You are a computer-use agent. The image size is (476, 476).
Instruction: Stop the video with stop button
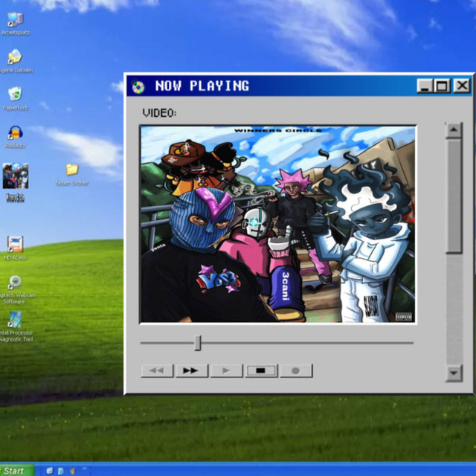[261, 370]
